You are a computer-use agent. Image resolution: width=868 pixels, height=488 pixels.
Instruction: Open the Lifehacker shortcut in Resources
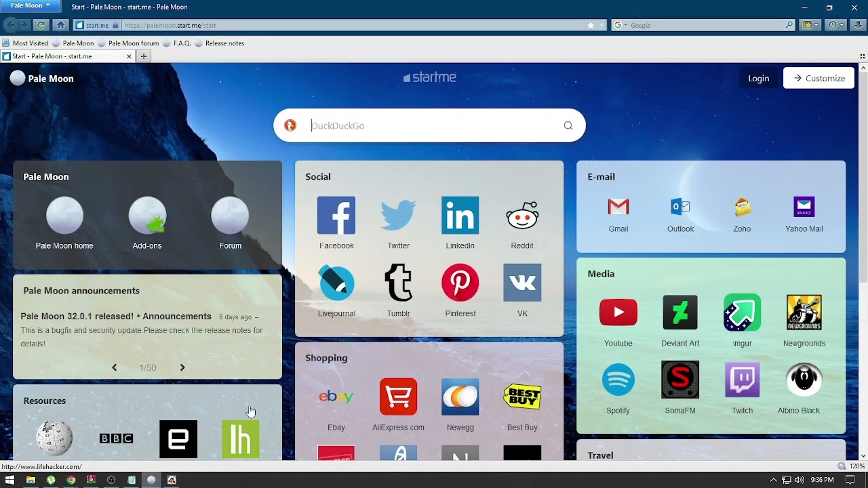(240, 439)
